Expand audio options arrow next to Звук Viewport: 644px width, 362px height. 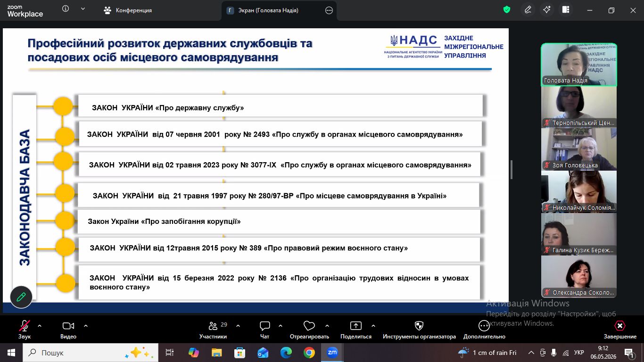[40, 326]
